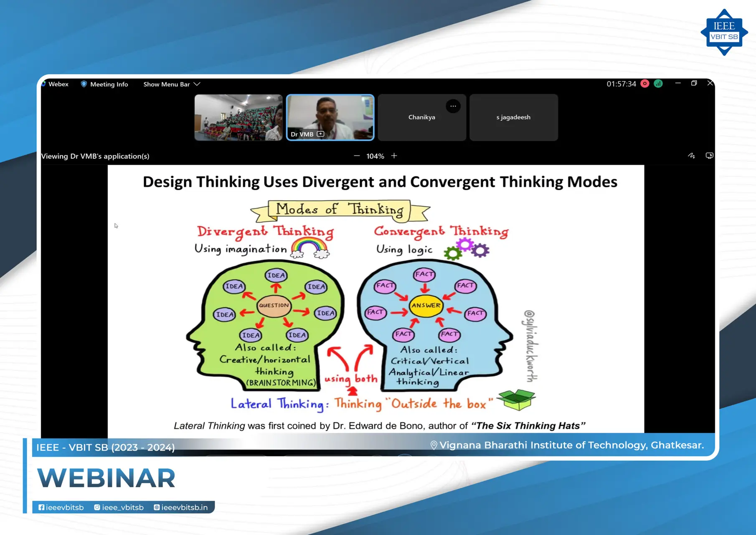Viewport: 756px width, 535px height.
Task: Click the remote control screen icon
Action: coord(709,155)
